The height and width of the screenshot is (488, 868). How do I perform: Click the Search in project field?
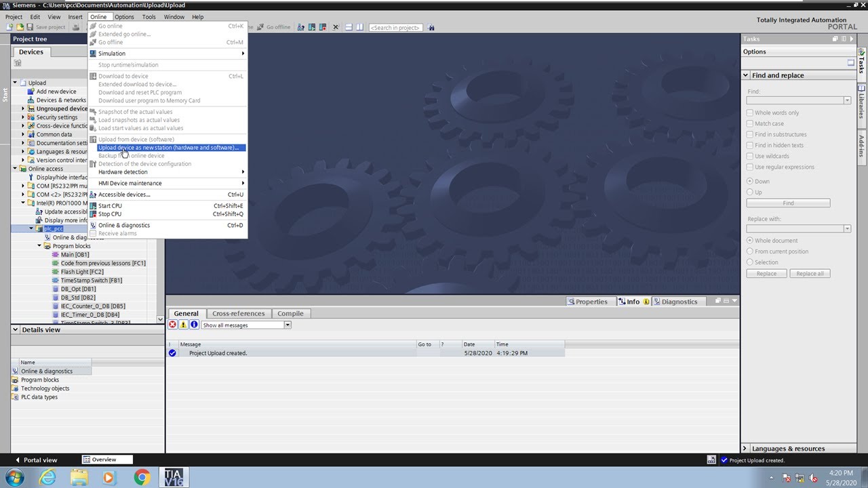[x=396, y=28]
